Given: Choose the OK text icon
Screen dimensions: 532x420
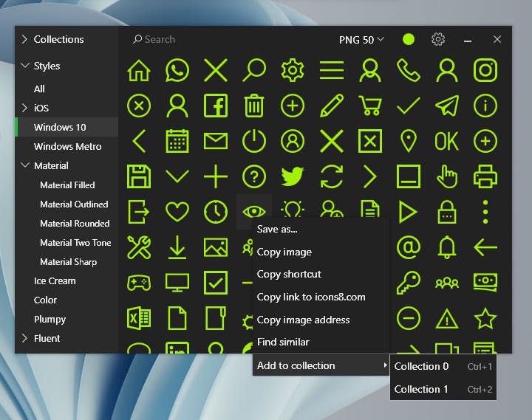Looking at the screenshot, I should click(x=447, y=141).
